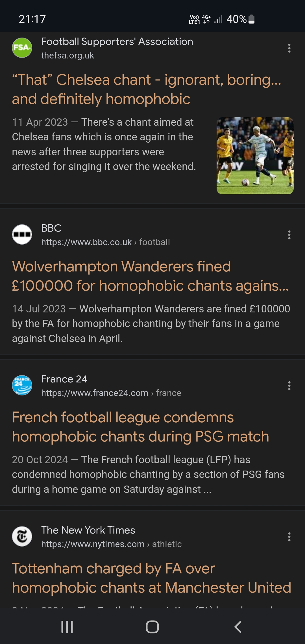The width and height of the screenshot is (305, 644).
Task: Open more options for the BBC result
Action: [289, 235]
